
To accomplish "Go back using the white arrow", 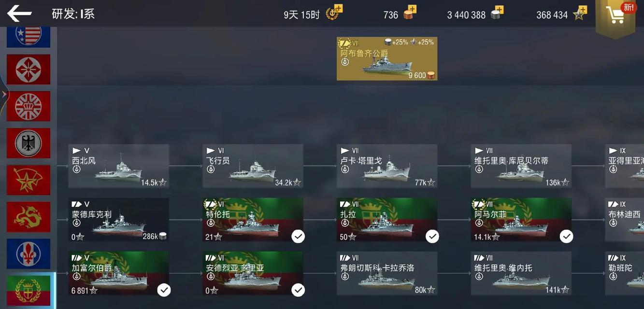I will click(x=19, y=14).
